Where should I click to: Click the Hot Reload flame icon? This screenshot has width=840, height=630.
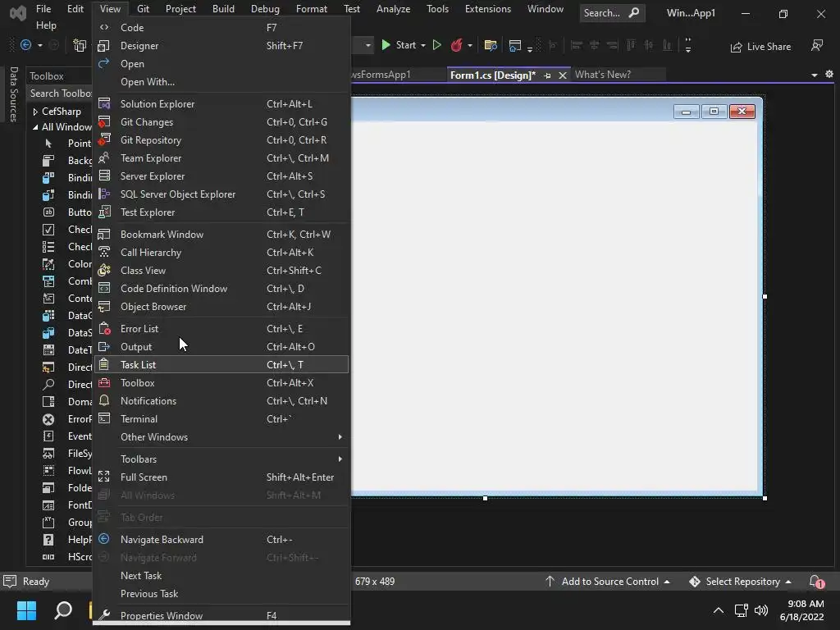456,45
